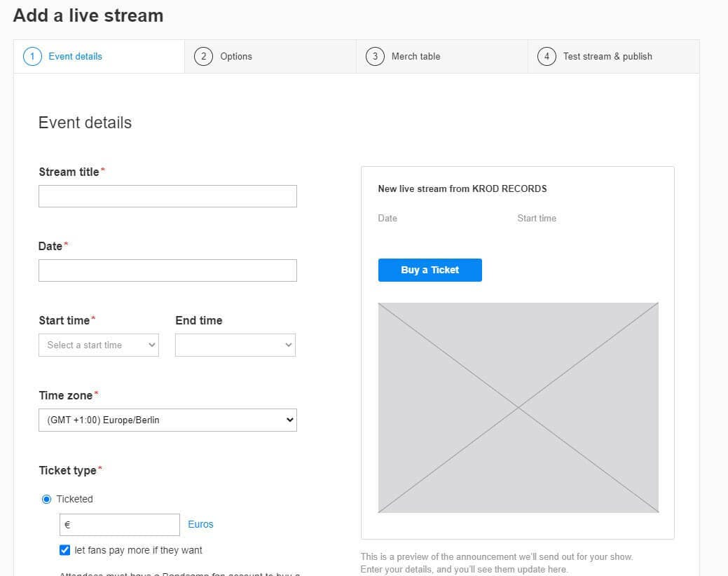728x576 pixels.
Task: Toggle 'let fans pay more if they want'
Action: coord(64,550)
